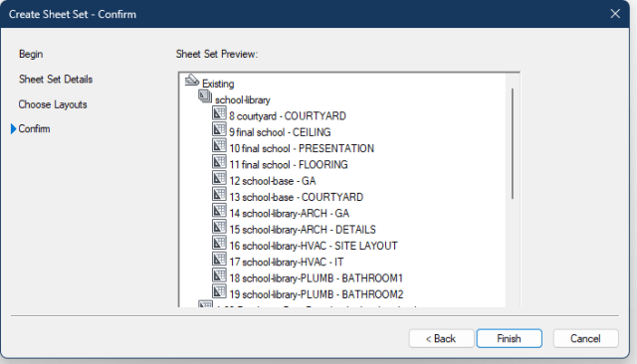Select sheet 16 school-library-HVAC - SITE LAYOUT
This screenshot has width=637, height=364.
[314, 246]
